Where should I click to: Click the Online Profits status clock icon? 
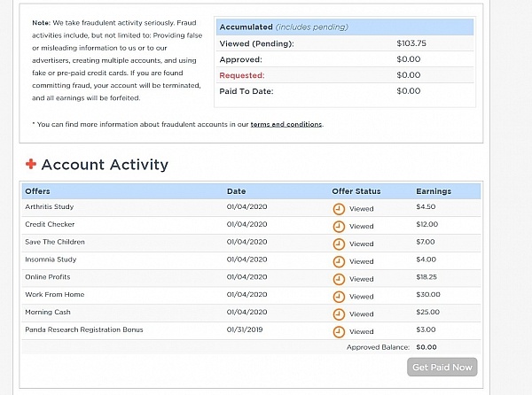pyautogui.click(x=338, y=279)
